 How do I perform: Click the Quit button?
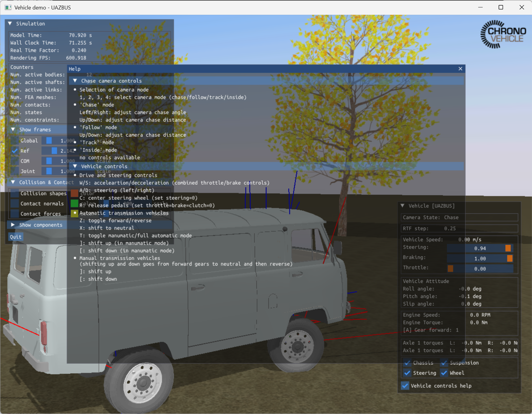tap(16, 237)
